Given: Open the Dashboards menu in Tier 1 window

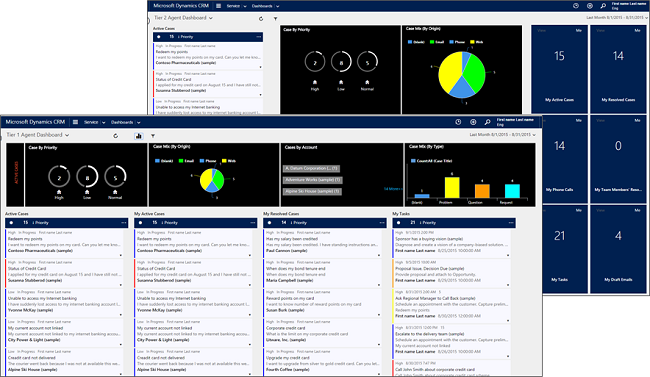Looking at the screenshot, I should [126, 122].
